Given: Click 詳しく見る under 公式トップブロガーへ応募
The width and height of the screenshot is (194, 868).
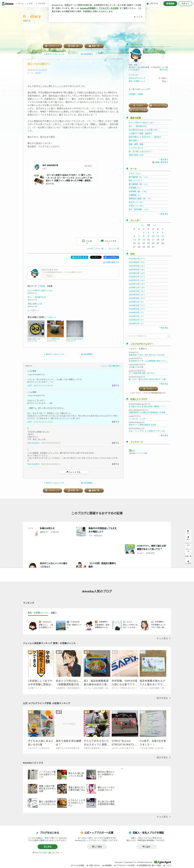Looking at the screenshot, I should coord(97,846).
